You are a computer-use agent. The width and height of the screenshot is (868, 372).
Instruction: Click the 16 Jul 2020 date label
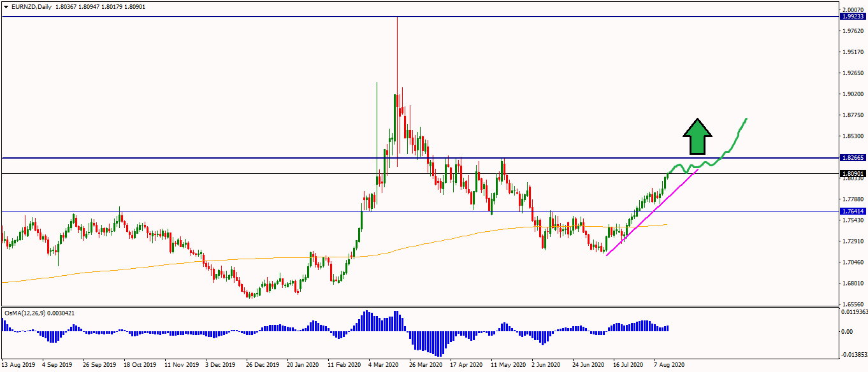pos(630,366)
